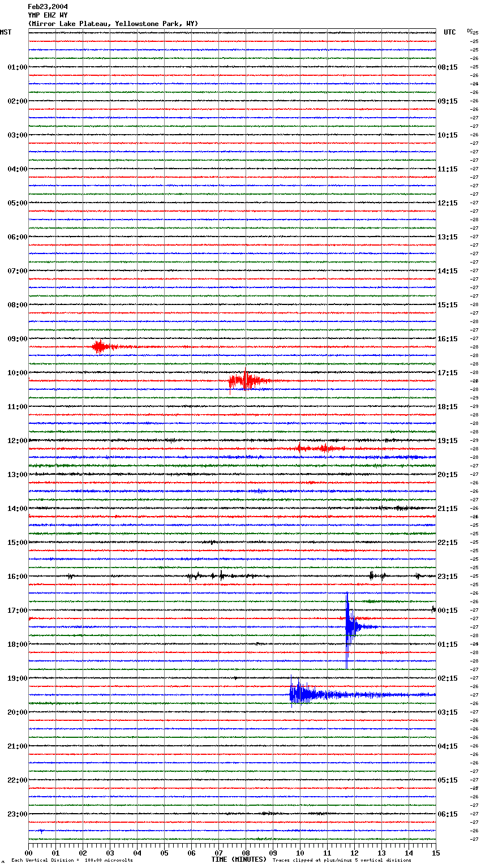Click the 'Each Vertical Division = 100.00 microvolts' note

coord(72,861)
